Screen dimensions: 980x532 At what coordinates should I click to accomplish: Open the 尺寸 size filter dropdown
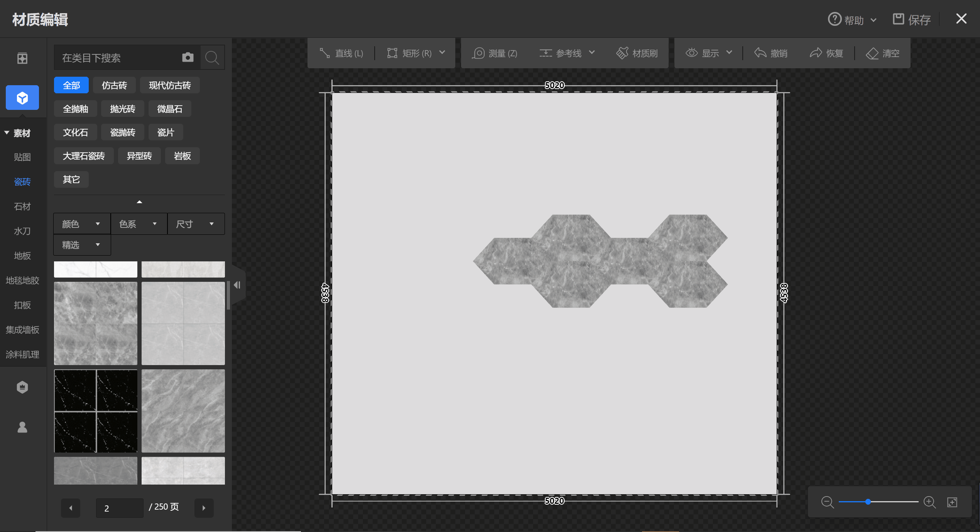click(x=195, y=224)
